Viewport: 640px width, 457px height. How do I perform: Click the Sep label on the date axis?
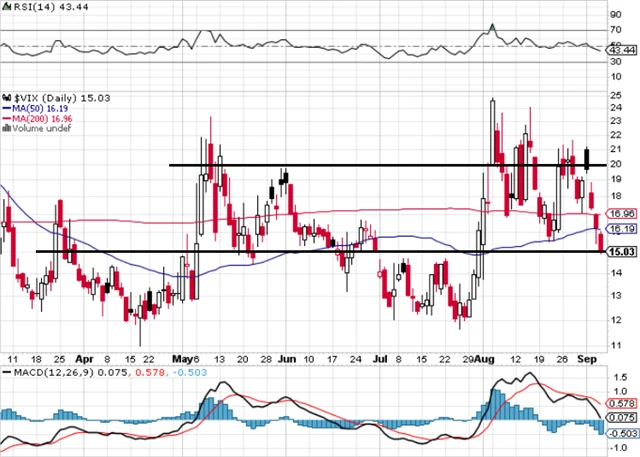point(590,356)
